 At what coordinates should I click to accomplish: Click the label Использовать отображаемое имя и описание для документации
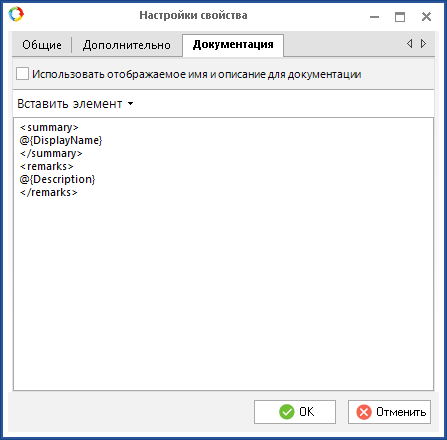pyautogui.click(x=197, y=74)
